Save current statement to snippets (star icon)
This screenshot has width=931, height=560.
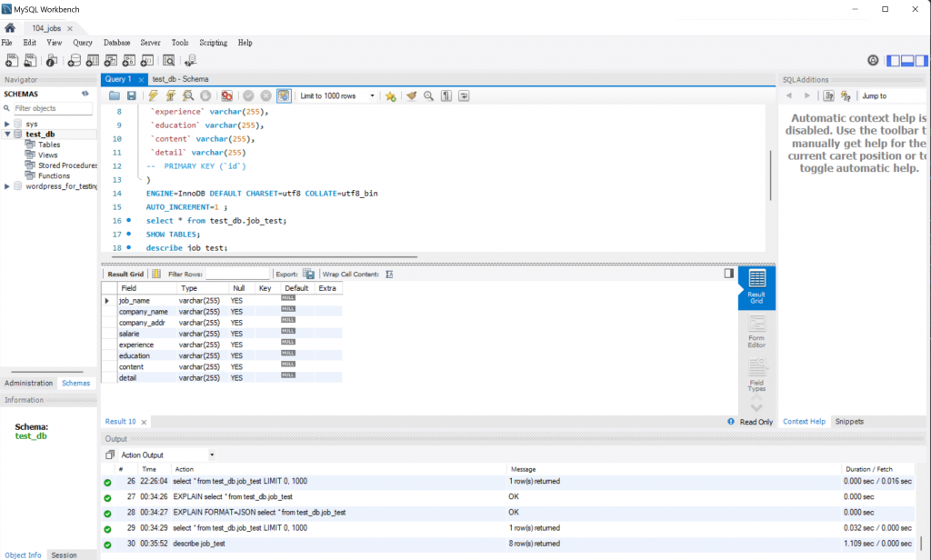coord(390,95)
